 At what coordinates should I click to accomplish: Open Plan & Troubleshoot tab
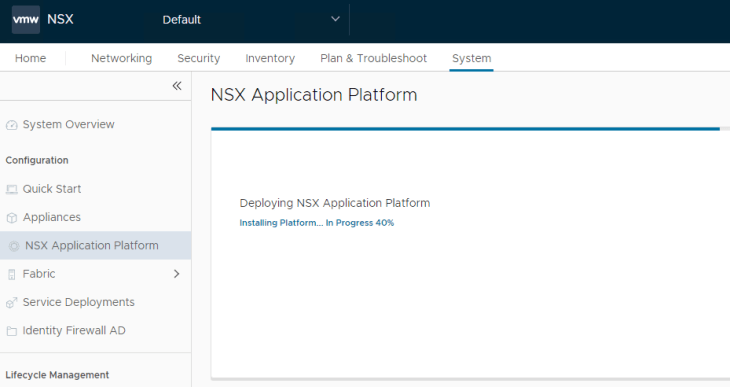[x=373, y=58]
